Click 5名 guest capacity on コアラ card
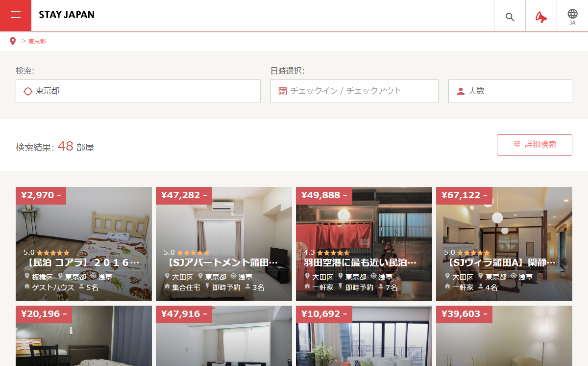Viewport: 588px width, 366px height. (x=92, y=288)
